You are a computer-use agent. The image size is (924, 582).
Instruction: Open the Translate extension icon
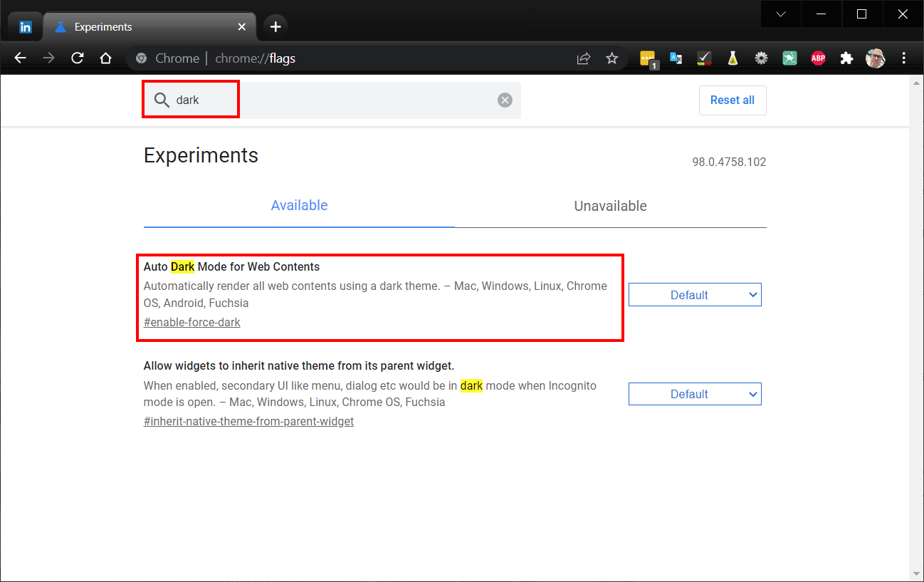(676, 58)
